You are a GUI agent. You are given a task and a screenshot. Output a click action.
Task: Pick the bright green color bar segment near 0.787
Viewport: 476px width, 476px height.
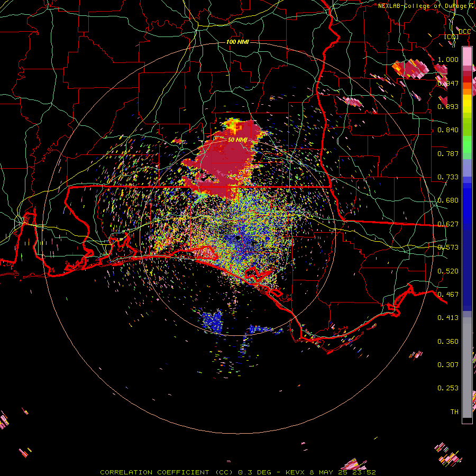[x=467, y=144]
